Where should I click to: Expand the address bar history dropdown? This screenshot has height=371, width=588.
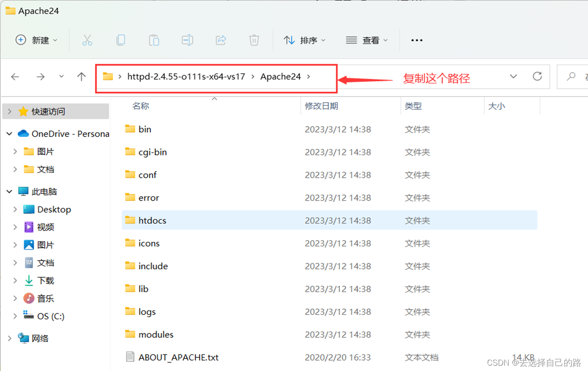(x=513, y=76)
